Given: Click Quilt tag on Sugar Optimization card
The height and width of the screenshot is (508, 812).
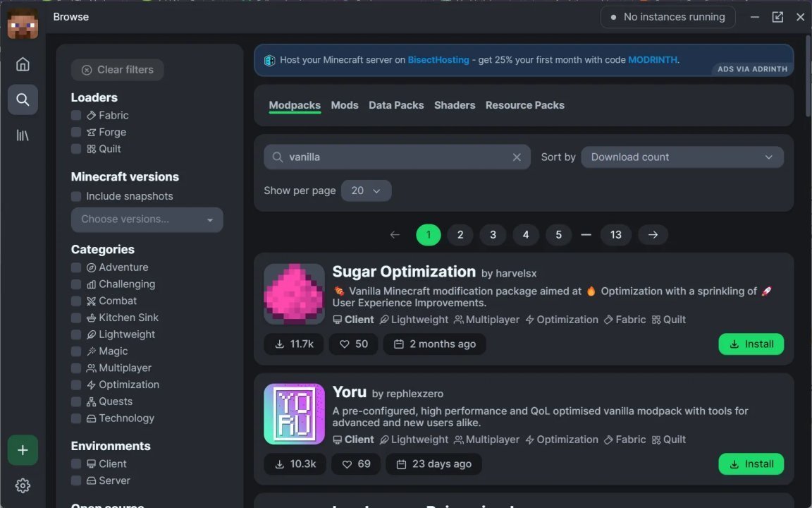Looking at the screenshot, I should coord(668,320).
